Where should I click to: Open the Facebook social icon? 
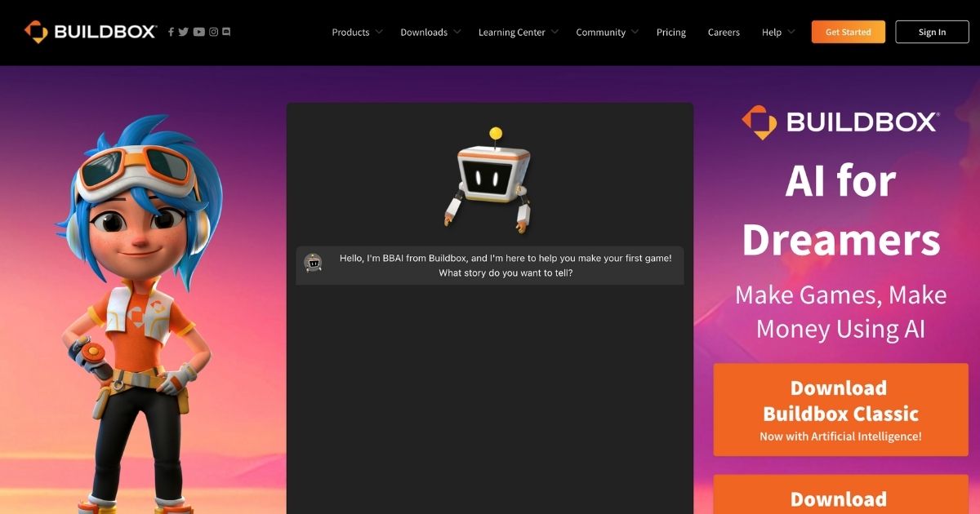click(x=171, y=32)
